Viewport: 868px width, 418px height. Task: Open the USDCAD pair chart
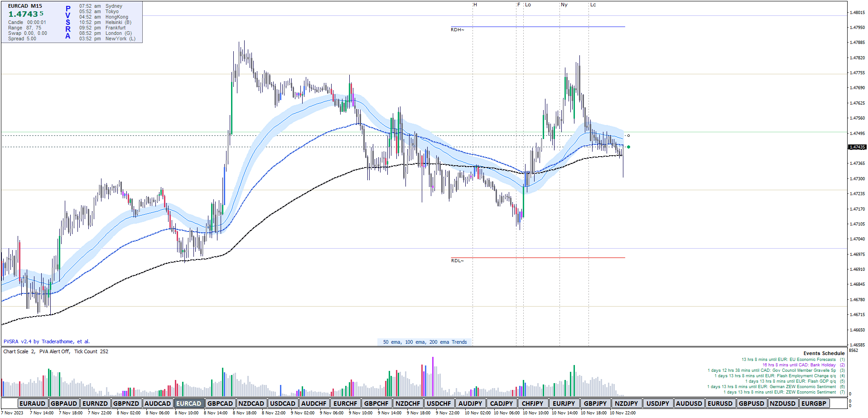283,404
